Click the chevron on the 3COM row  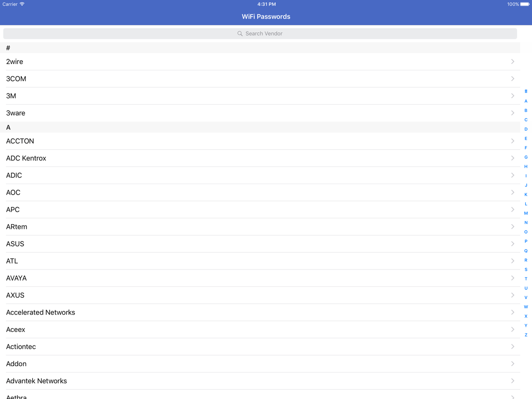click(513, 79)
